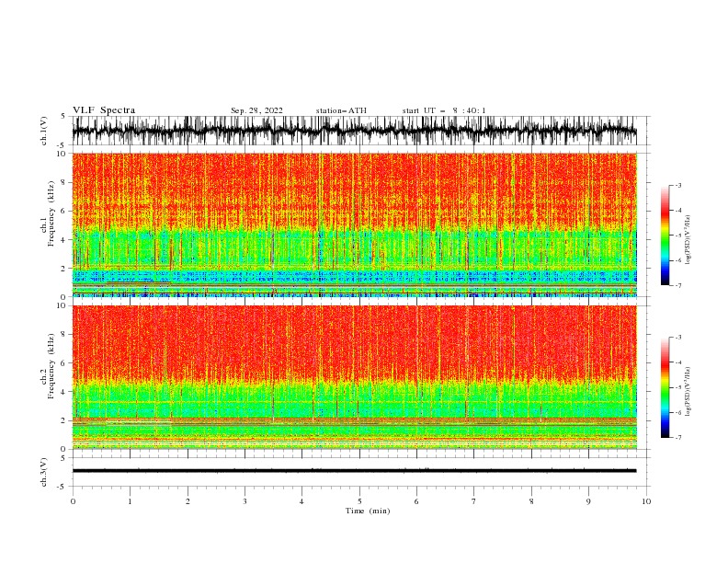Click the ch.1 spectrogram plot

click(x=355, y=224)
